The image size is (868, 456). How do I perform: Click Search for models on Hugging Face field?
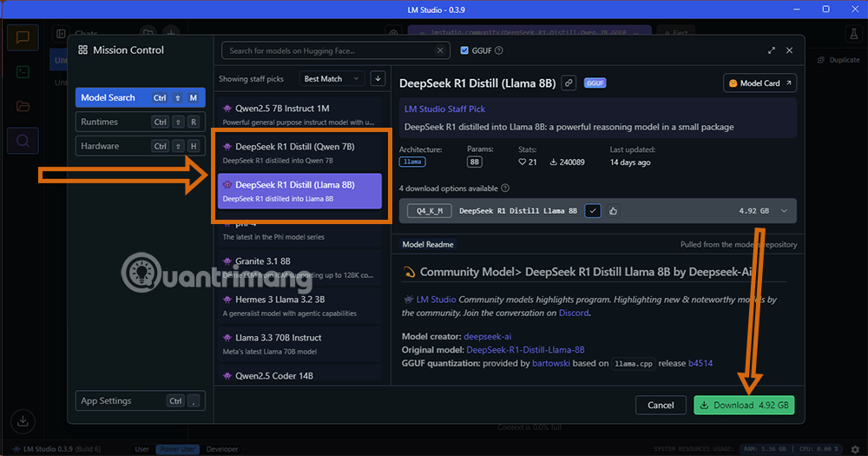334,50
